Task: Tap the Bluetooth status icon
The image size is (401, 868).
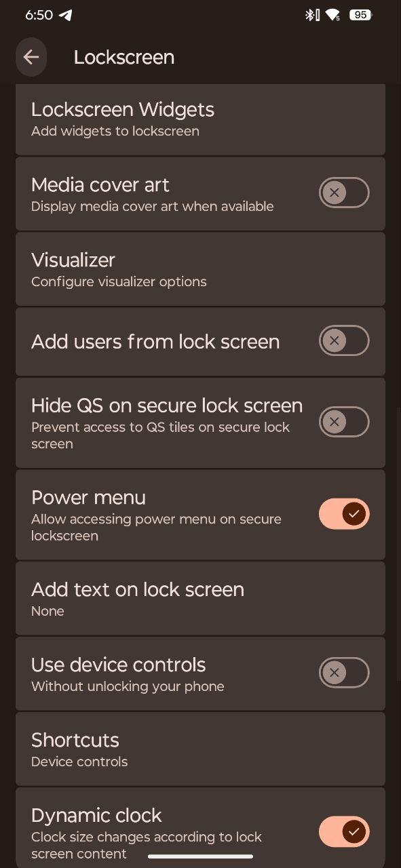Action: (311, 14)
